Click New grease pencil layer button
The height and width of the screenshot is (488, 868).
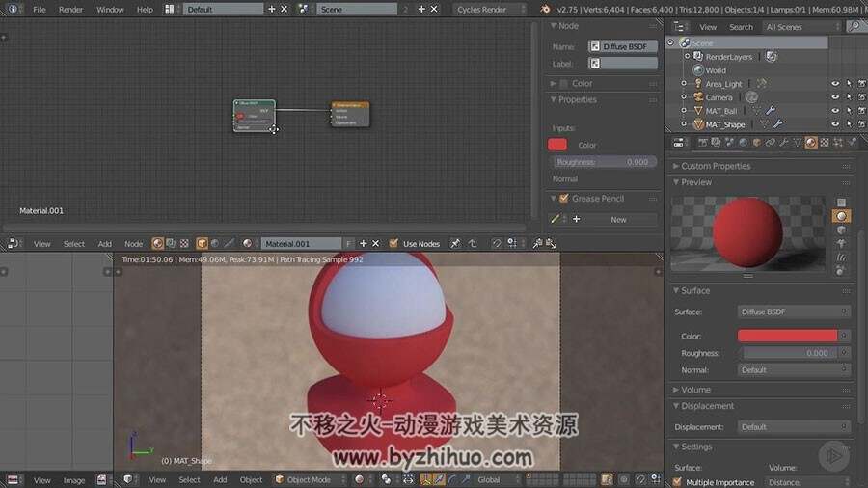(618, 220)
